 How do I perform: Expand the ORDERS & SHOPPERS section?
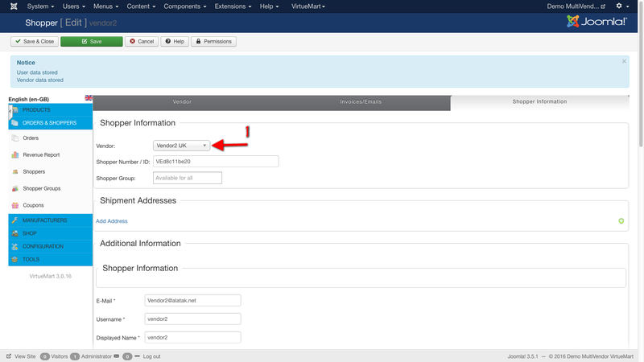50,123
